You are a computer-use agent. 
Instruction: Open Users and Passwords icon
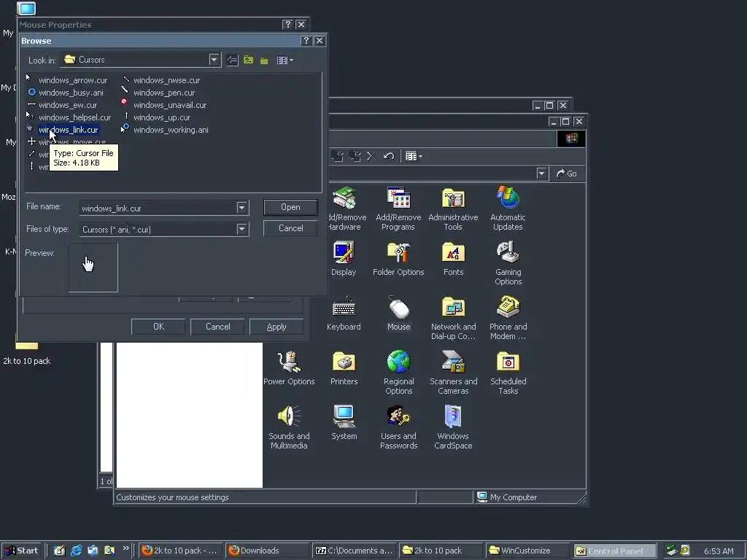(398, 427)
